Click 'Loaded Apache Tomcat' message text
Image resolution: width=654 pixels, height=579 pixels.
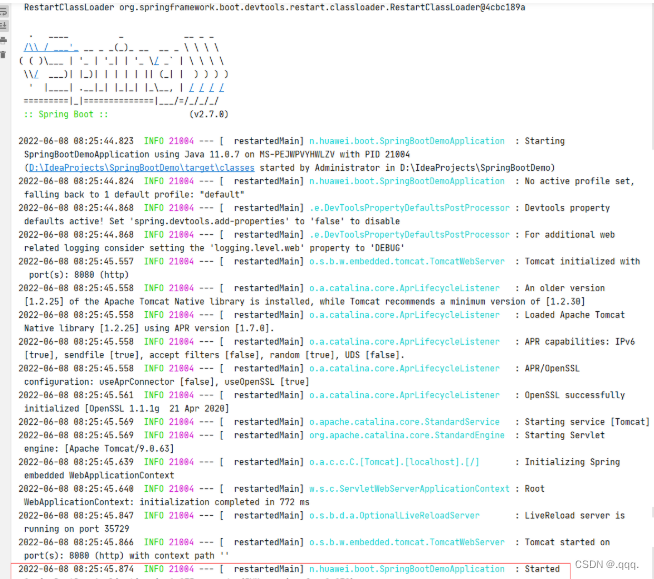click(575, 315)
